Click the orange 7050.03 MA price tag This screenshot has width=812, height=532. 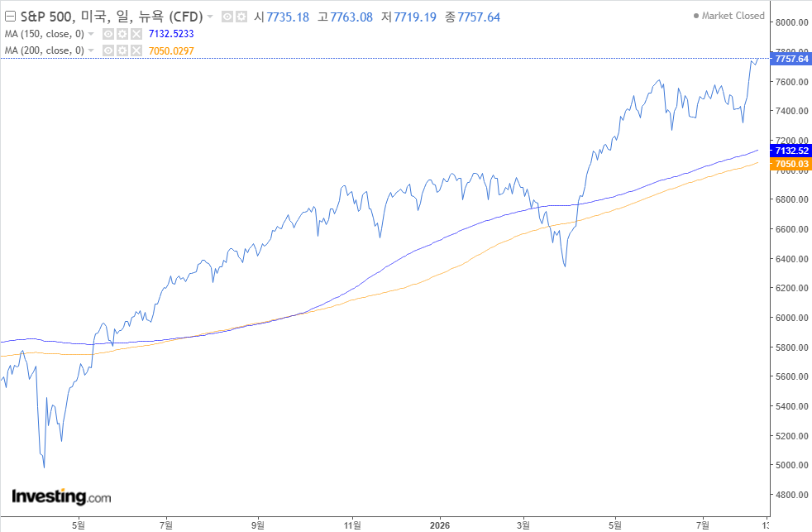pyautogui.click(x=791, y=164)
